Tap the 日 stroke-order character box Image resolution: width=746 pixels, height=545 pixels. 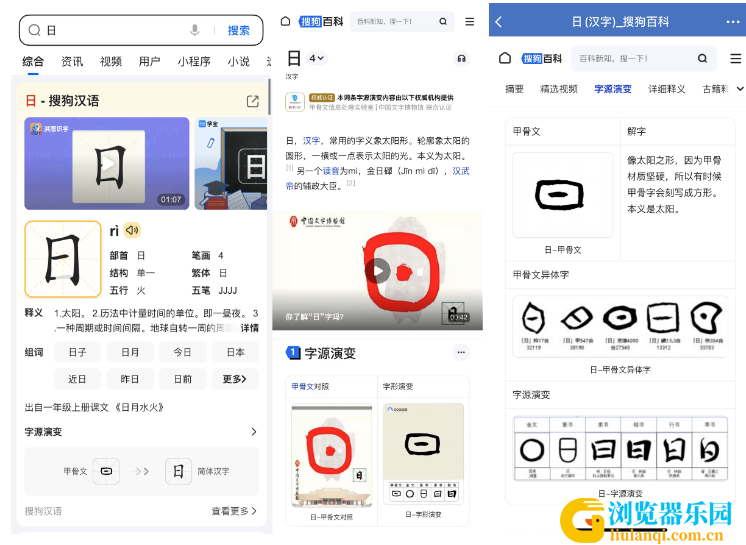pyautogui.click(x=63, y=259)
